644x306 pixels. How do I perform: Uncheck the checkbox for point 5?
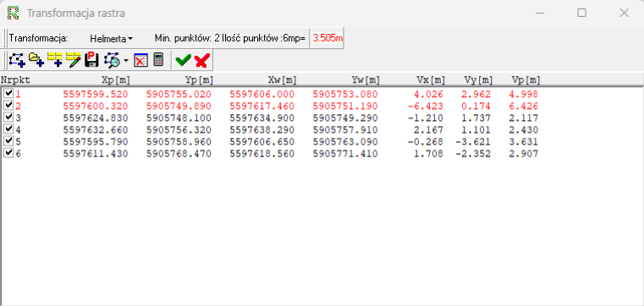point(8,141)
